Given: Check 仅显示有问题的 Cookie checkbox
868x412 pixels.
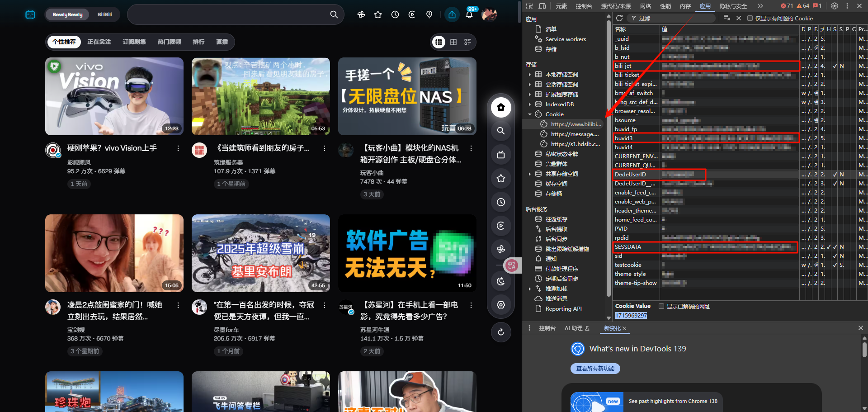Looking at the screenshot, I should coord(750,18).
